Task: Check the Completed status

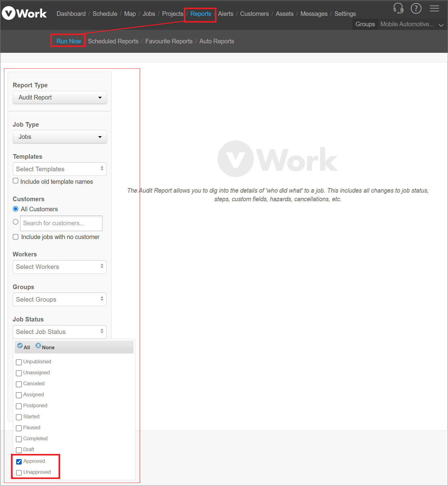Action: pyautogui.click(x=19, y=439)
